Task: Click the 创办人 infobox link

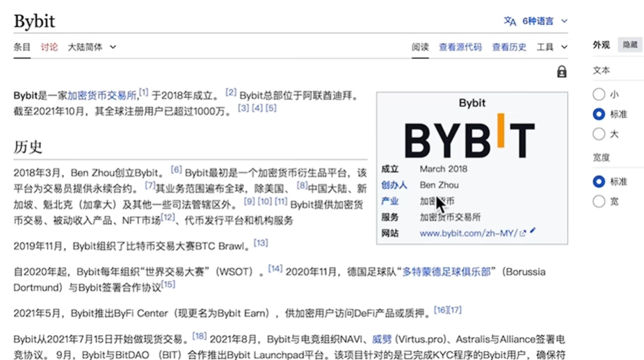Action: [394, 185]
